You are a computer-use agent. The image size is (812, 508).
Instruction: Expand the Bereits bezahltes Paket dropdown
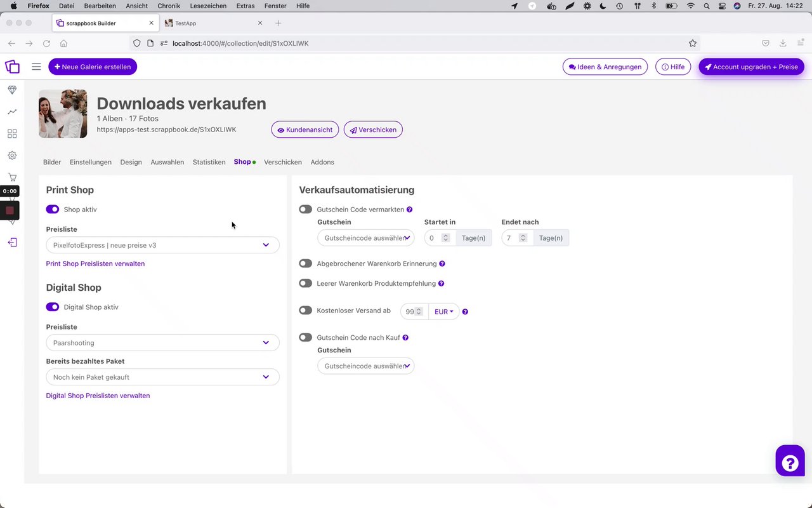tap(162, 377)
